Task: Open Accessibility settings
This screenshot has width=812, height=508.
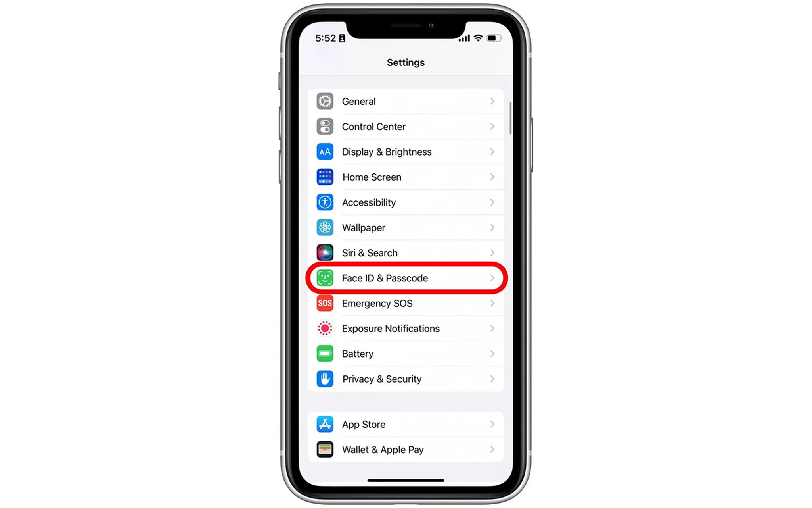Action: (x=406, y=202)
